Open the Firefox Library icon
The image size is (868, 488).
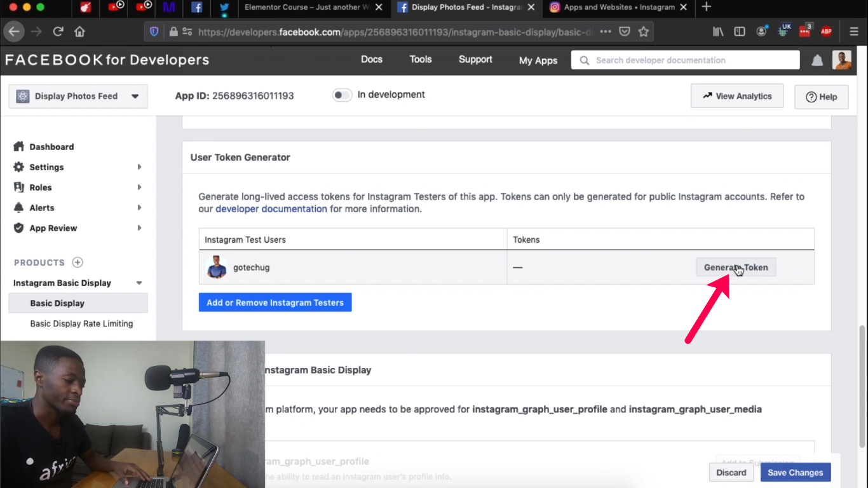click(718, 31)
